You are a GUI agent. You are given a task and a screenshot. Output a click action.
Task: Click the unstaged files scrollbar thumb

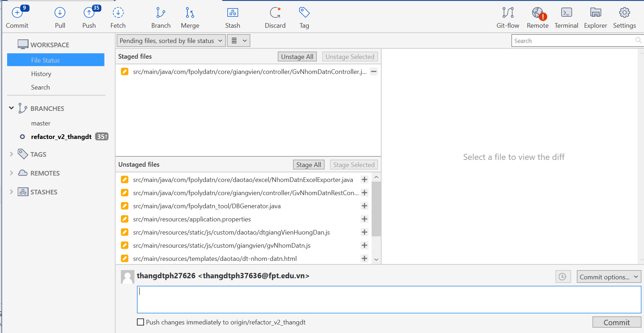[x=376, y=209]
